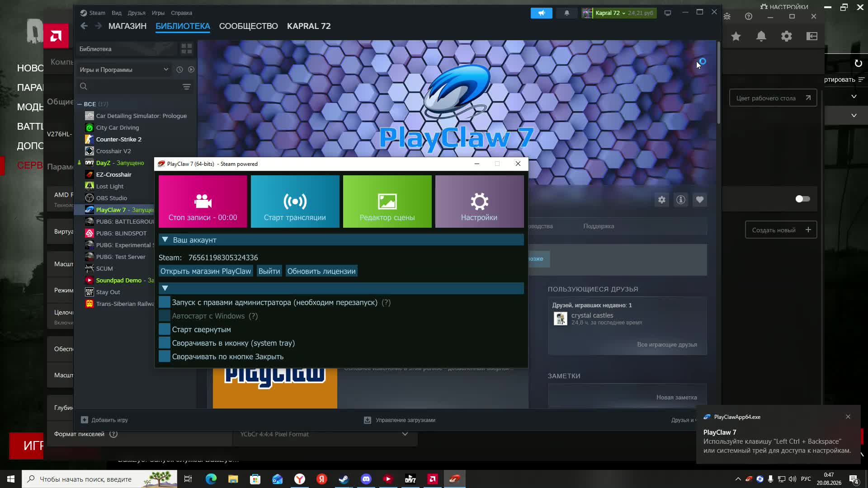Open Цвет рабочего стола link
The height and width of the screenshot is (488, 868).
(773, 98)
